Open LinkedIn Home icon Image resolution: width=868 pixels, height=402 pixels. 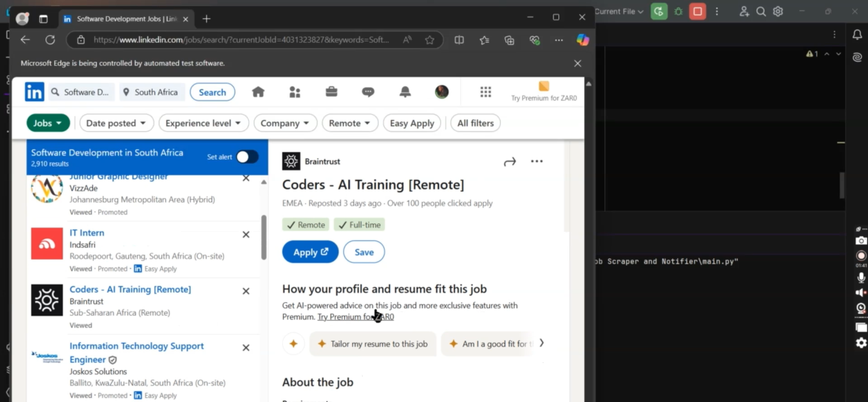pos(258,92)
